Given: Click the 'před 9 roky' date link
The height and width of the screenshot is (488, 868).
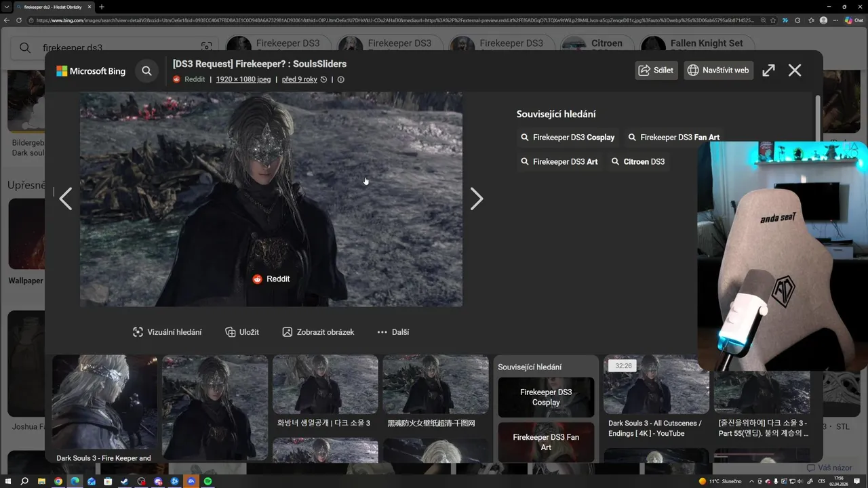Looking at the screenshot, I should (x=300, y=79).
